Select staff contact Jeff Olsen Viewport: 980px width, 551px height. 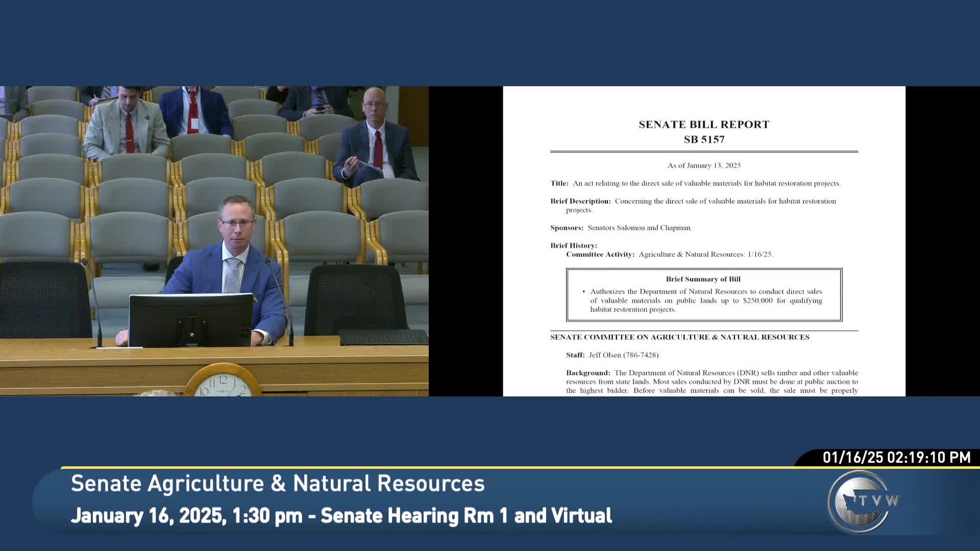616,355
